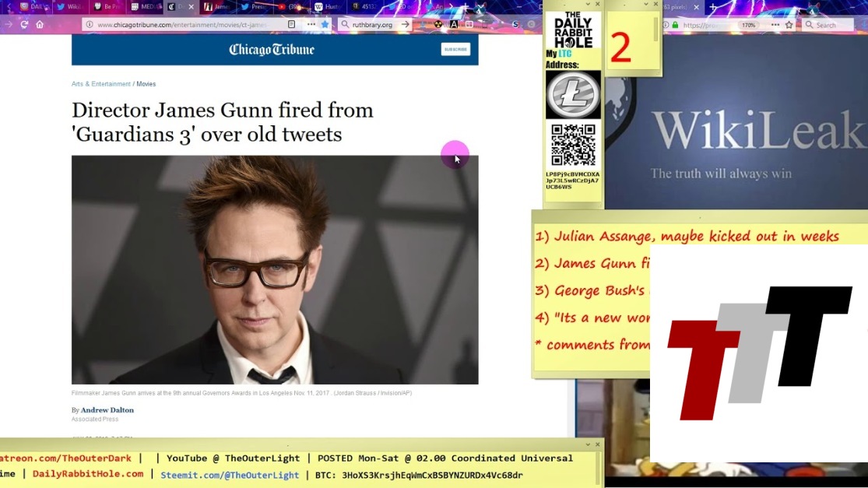Image resolution: width=868 pixels, height=488 pixels.
Task: Reload the Chicago Tribune page
Action: tap(23, 25)
